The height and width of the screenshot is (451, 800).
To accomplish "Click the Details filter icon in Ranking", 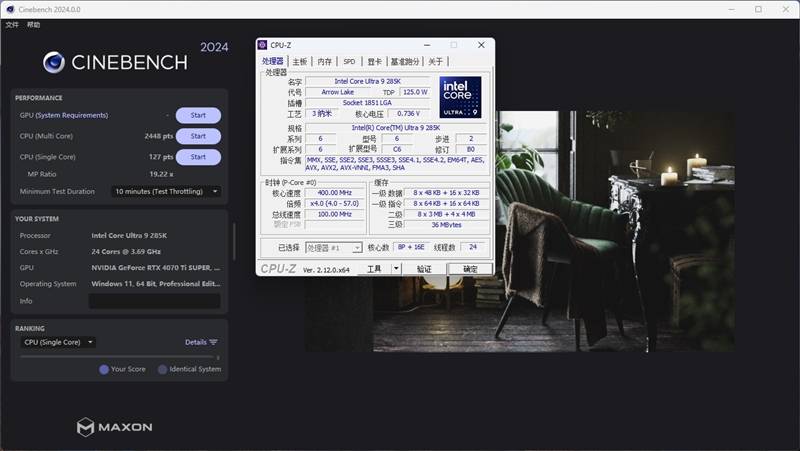I will pyautogui.click(x=213, y=342).
